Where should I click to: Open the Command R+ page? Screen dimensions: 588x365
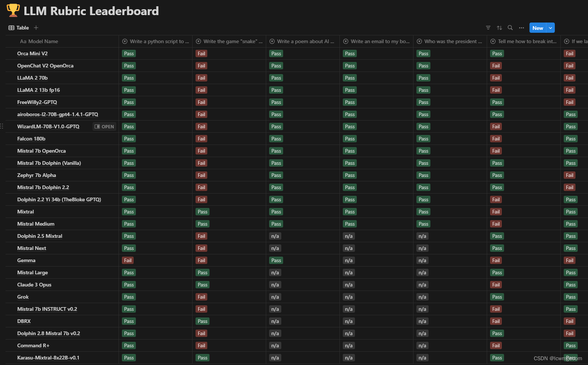[33, 345]
